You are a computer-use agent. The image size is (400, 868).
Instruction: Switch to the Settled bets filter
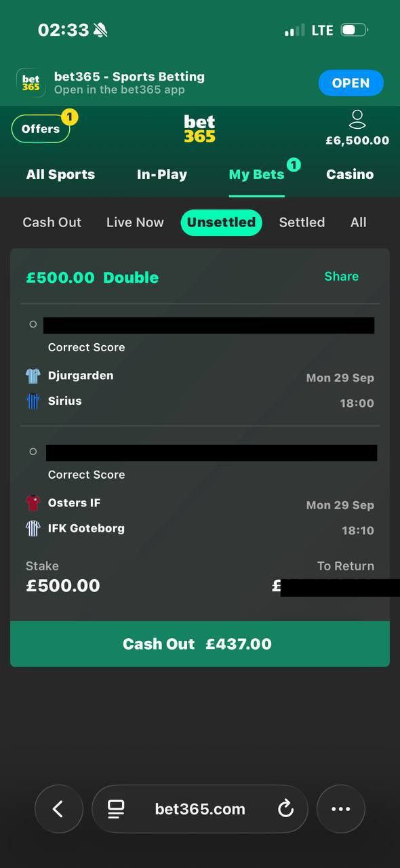(302, 222)
